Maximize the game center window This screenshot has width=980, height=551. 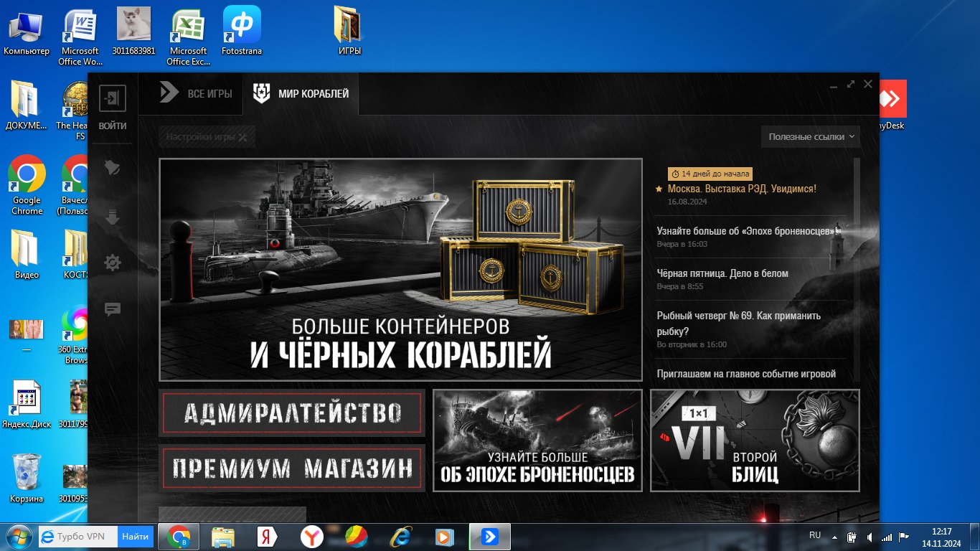point(851,84)
